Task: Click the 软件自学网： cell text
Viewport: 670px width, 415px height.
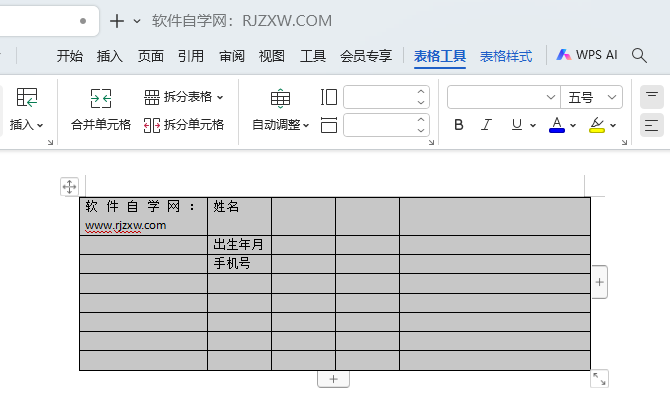Action: pos(140,206)
